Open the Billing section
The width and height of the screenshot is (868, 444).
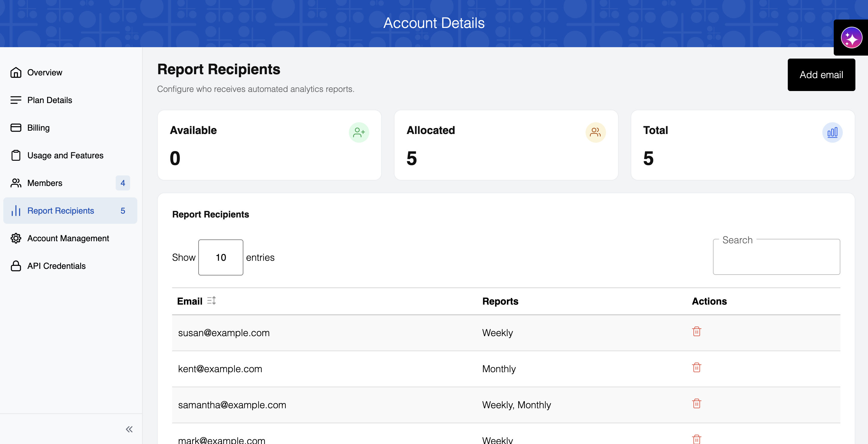coord(70,128)
